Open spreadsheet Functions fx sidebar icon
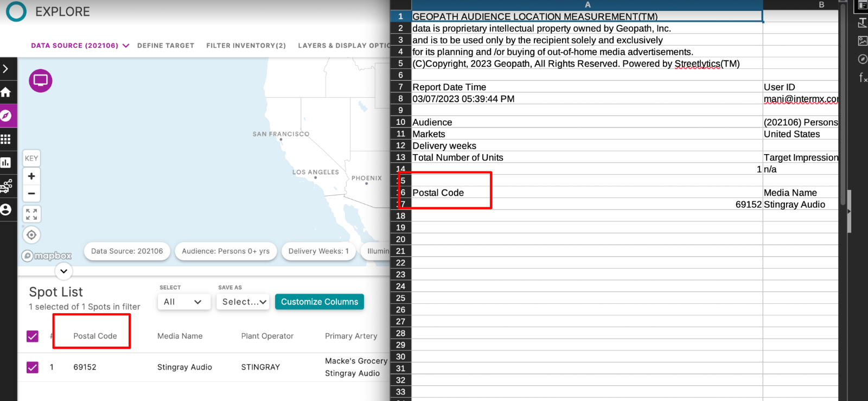The image size is (868, 401). pyautogui.click(x=862, y=78)
